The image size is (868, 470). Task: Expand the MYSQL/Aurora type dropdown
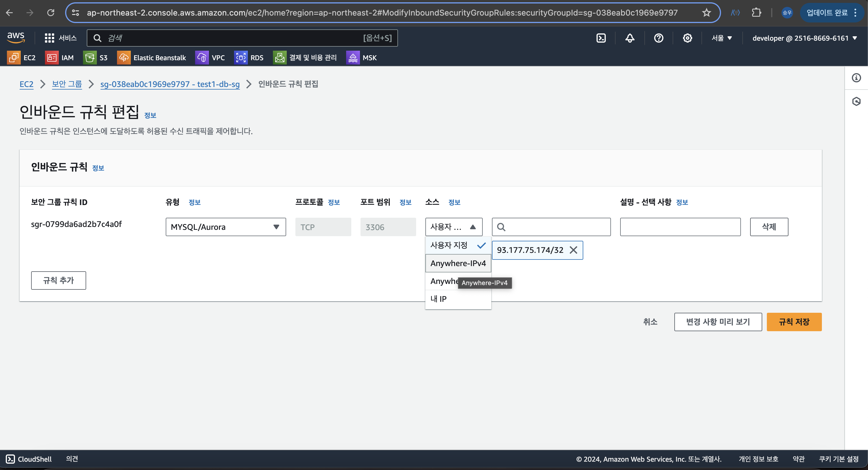[x=225, y=227]
